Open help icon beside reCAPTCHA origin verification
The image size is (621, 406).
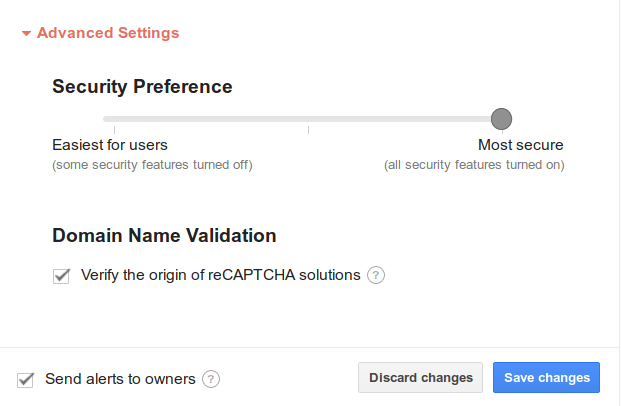click(x=376, y=275)
